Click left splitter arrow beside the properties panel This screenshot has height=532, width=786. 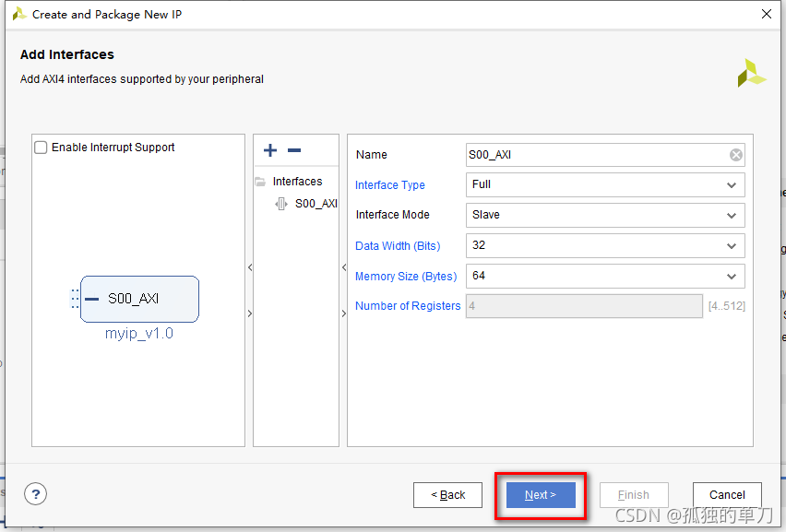(x=344, y=267)
